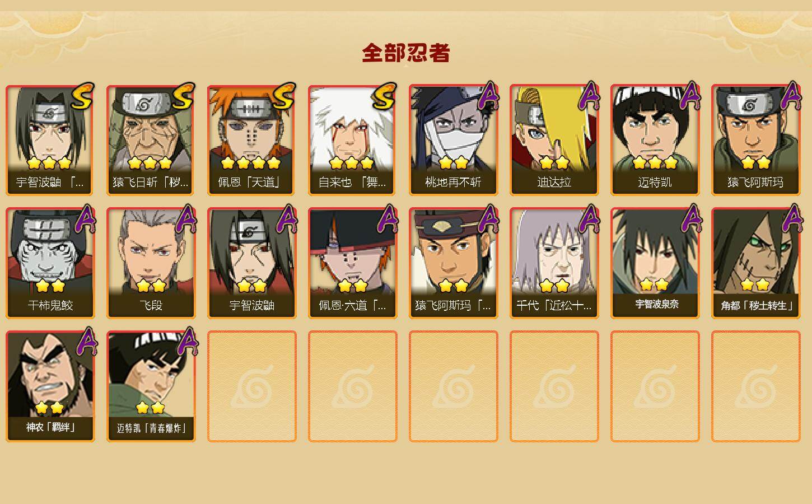Image resolution: width=812 pixels, height=504 pixels.
Task: Click the first empty ninja slot
Action: tap(252, 386)
